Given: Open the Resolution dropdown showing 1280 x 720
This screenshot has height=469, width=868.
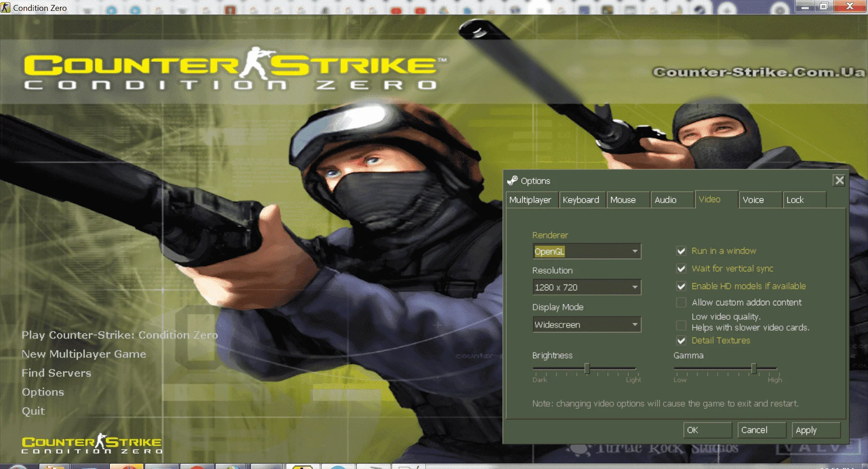Looking at the screenshot, I should pos(587,287).
